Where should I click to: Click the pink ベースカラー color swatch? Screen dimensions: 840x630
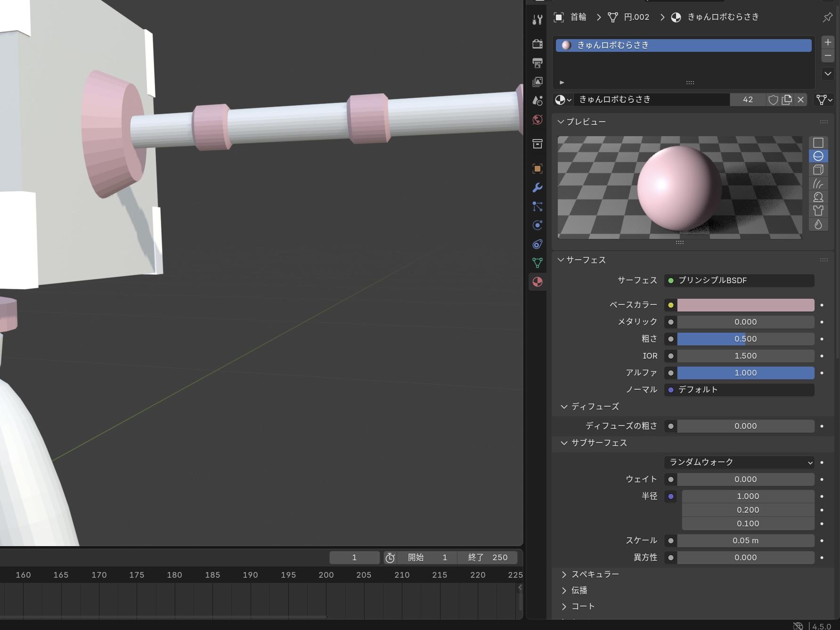point(745,305)
